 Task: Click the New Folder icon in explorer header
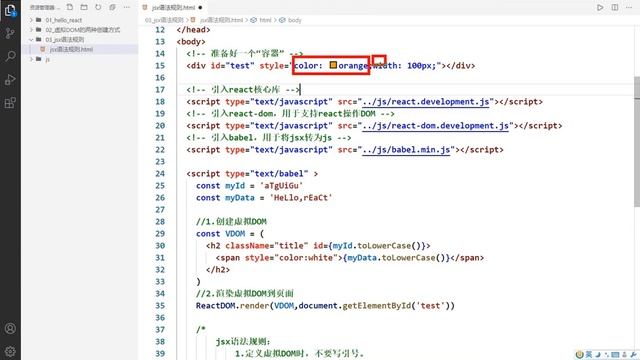[84, 7]
